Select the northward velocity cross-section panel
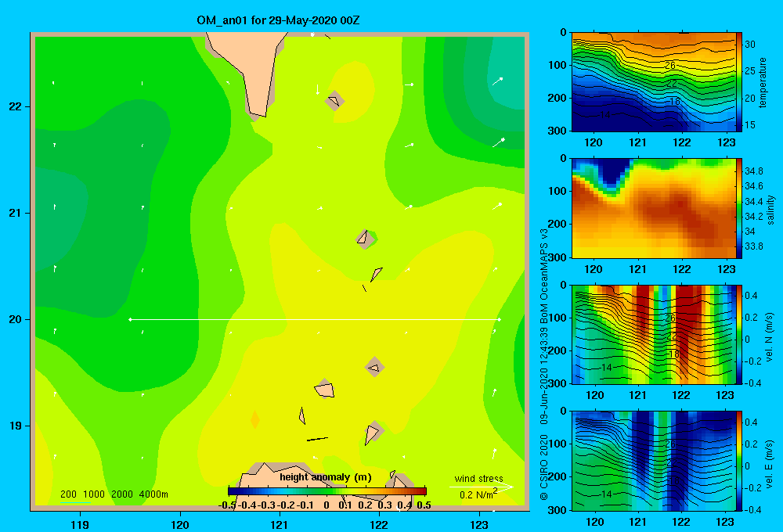Screen dimensions: 783x532 [654, 334]
